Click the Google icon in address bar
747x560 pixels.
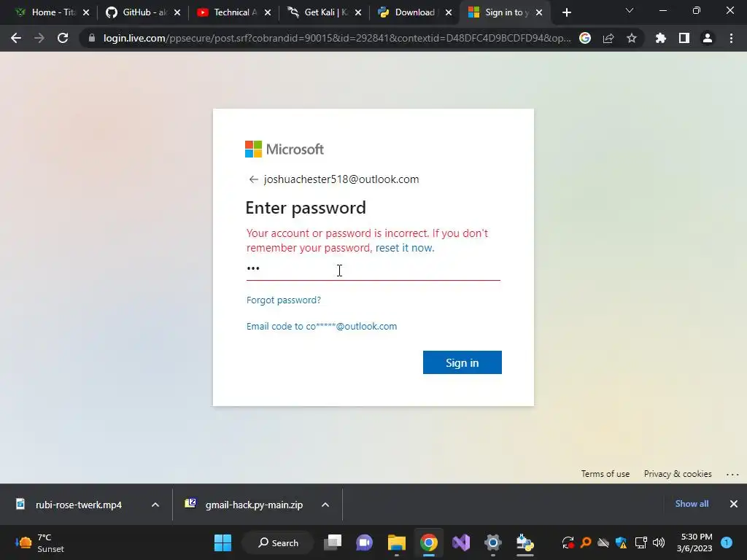[585, 38]
